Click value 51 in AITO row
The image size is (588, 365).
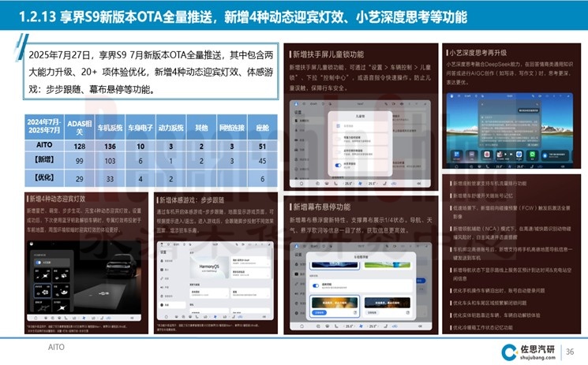pyautogui.click(x=262, y=146)
